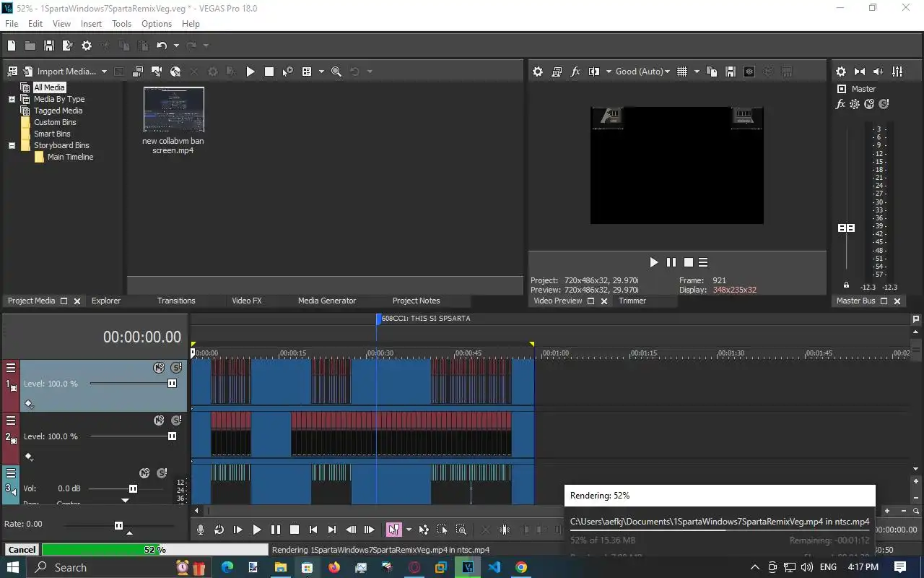The width and height of the screenshot is (924, 578).
Task: Create a new project with the New icon
Action: coord(12,46)
